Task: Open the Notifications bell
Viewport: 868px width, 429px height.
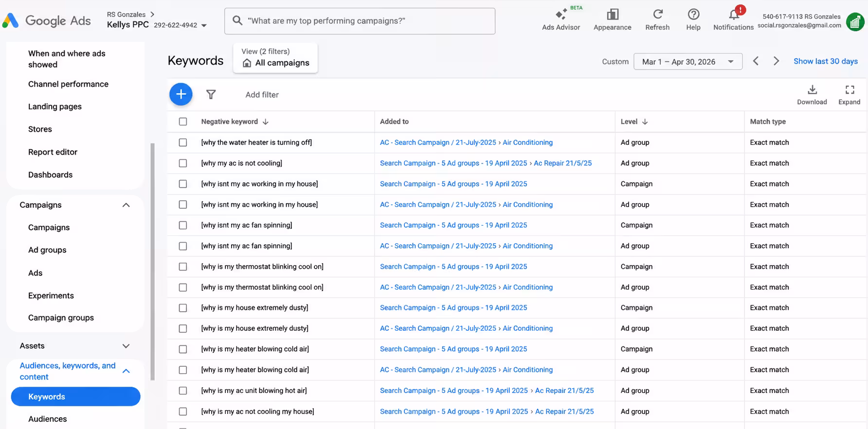Action: tap(733, 20)
